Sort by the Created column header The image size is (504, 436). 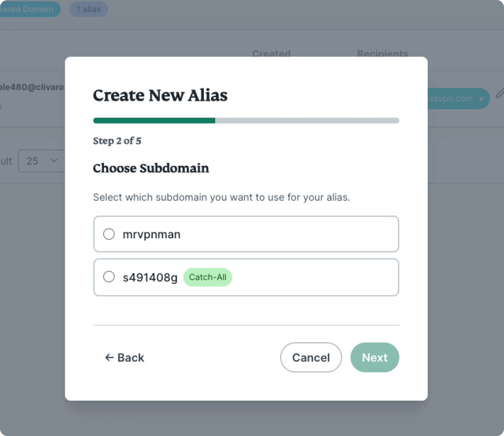click(271, 53)
